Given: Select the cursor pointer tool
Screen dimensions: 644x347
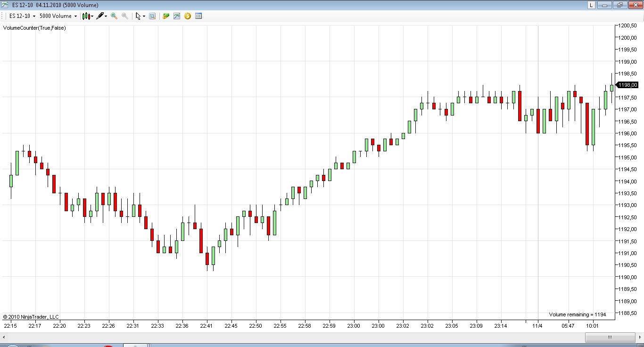Looking at the screenshot, I should [138, 16].
